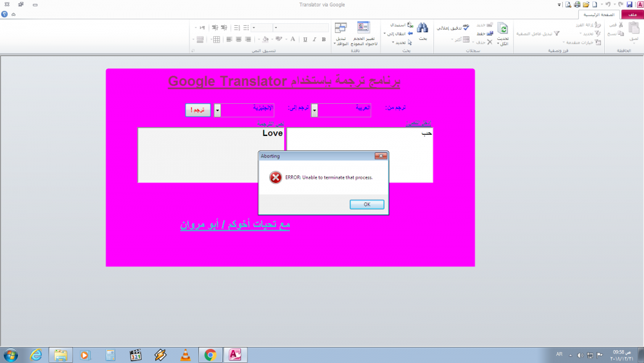Click Save icon in quick access toolbar
Image resolution: width=644 pixels, height=363 pixels.
tap(629, 5)
